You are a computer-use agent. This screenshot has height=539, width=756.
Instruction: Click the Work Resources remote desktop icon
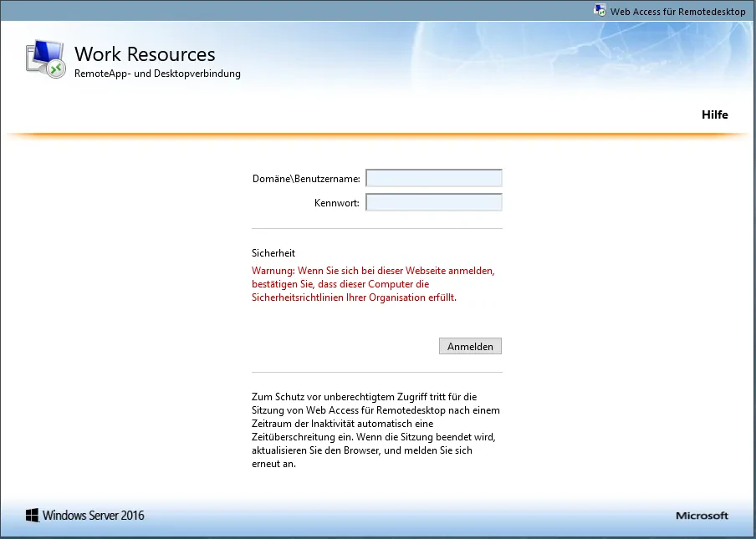coord(45,58)
